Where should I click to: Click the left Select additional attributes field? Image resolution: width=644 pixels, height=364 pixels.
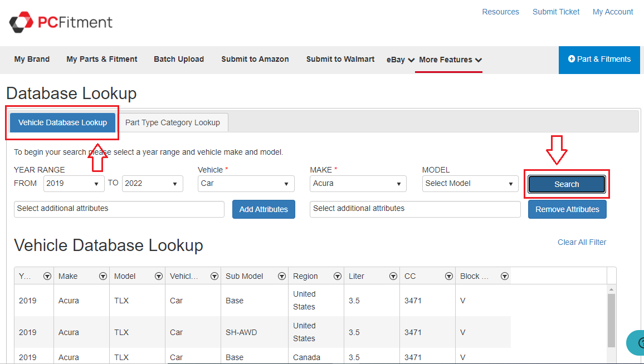pyautogui.click(x=119, y=209)
